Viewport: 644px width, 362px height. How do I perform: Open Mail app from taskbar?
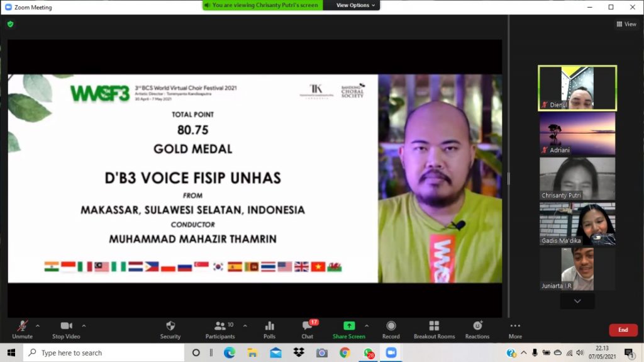(x=275, y=353)
